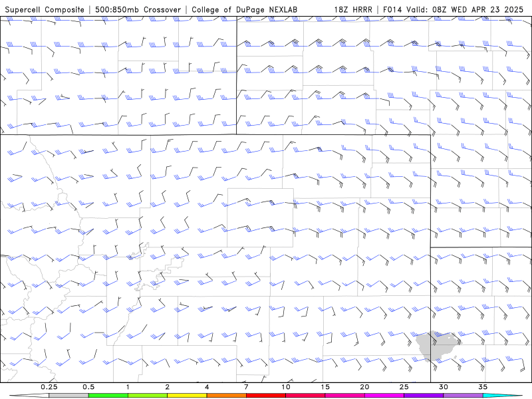Image resolution: width=532 pixels, height=399 pixels.
Task: Click the legend value 25
Action: pyautogui.click(x=404, y=387)
